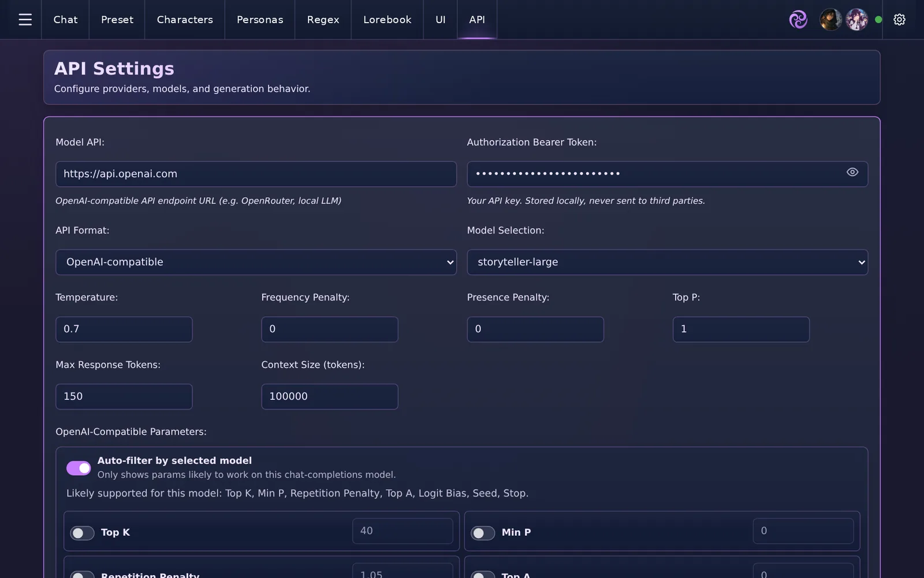The image size is (924, 578).
Task: Go to the Regex tab
Action: click(x=323, y=20)
